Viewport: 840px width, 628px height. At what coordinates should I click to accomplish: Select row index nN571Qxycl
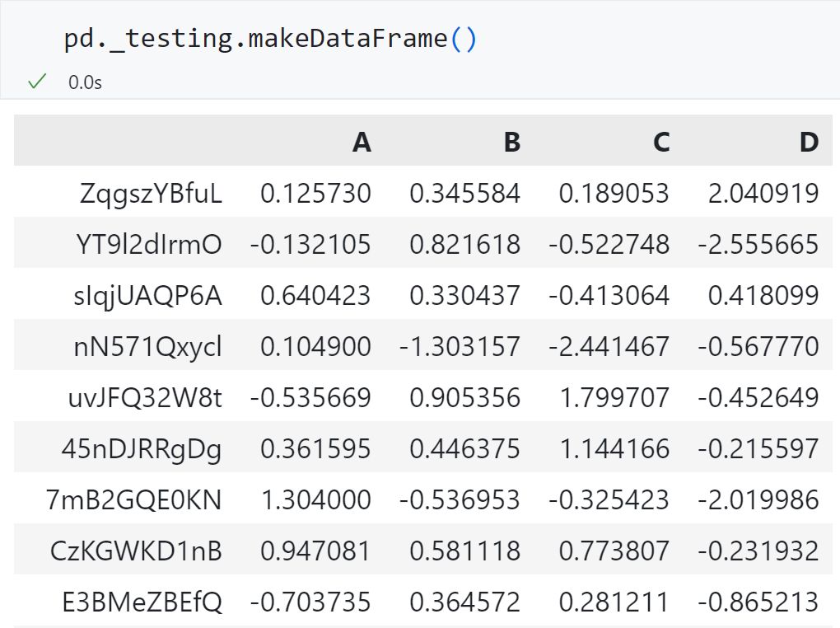[x=148, y=346]
